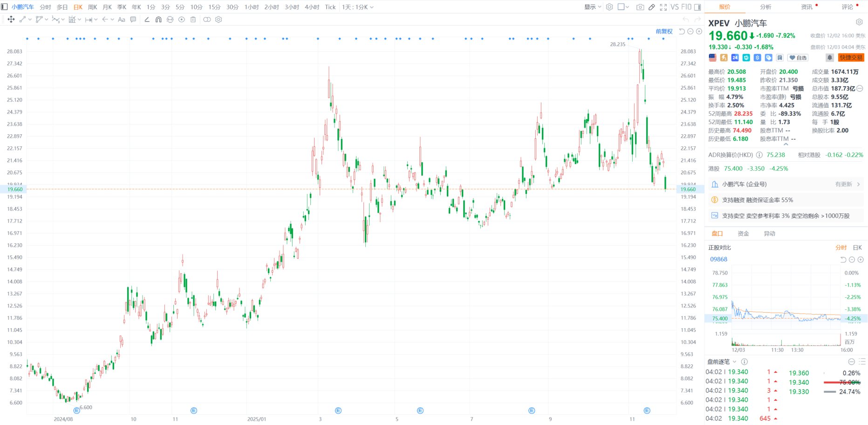Open more options beside 总市值 value
Image resolution: width=868 pixels, height=425 pixels.
pyautogui.click(x=860, y=89)
